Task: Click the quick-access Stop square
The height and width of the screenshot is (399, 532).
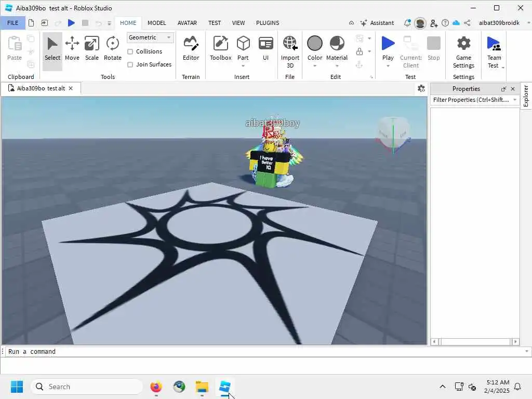Action: pyautogui.click(x=85, y=23)
